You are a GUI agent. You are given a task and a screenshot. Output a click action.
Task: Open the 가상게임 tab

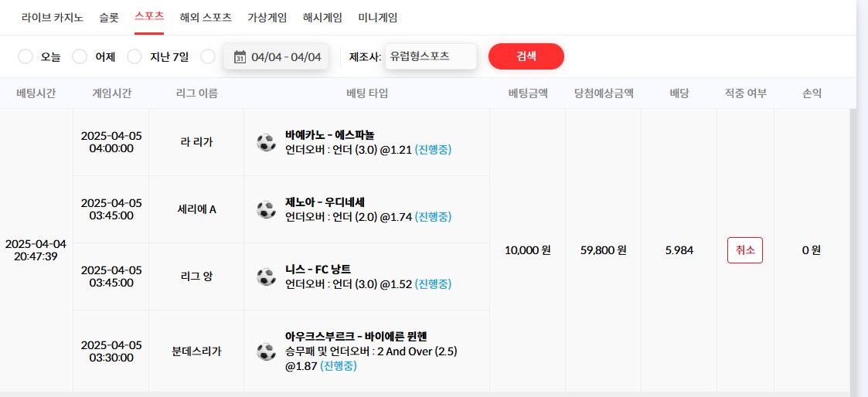[x=267, y=17]
